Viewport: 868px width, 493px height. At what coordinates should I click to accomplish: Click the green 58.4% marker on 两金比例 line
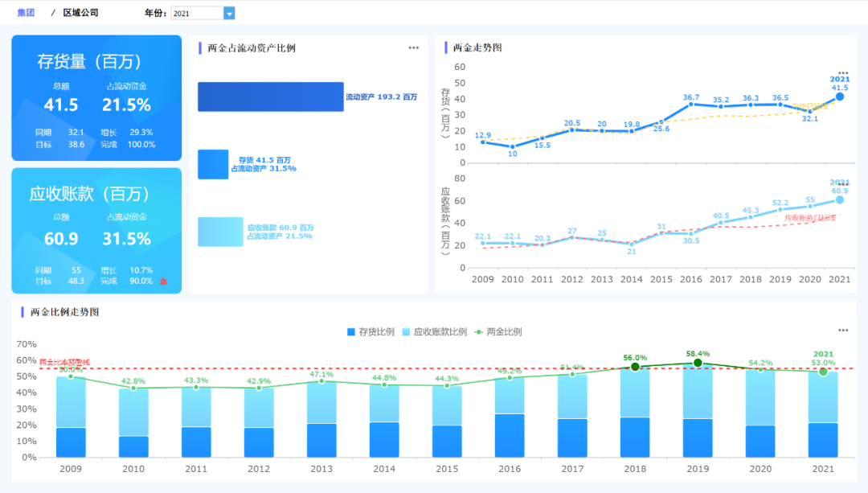pyautogui.click(x=697, y=363)
